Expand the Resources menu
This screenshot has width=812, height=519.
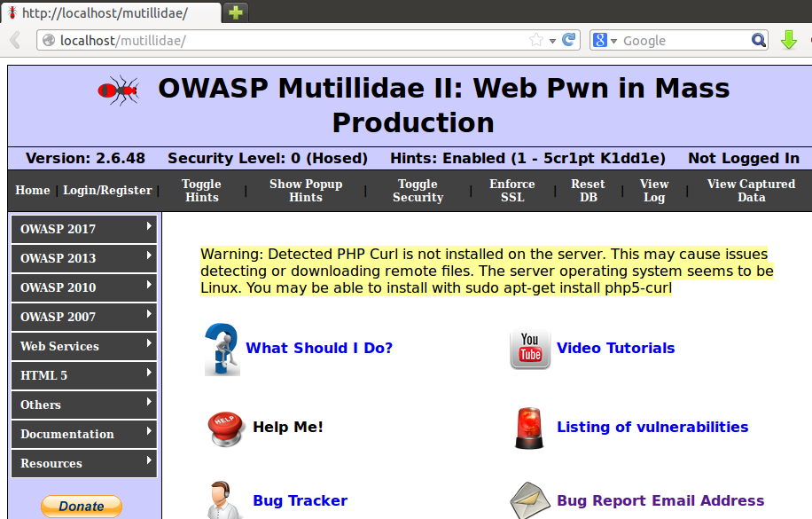[x=84, y=463]
